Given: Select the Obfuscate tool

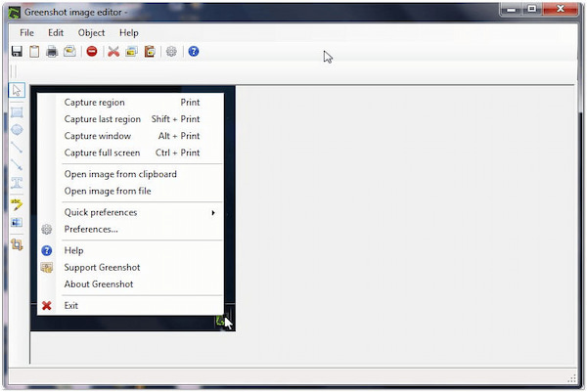Looking at the screenshot, I should point(17,223).
